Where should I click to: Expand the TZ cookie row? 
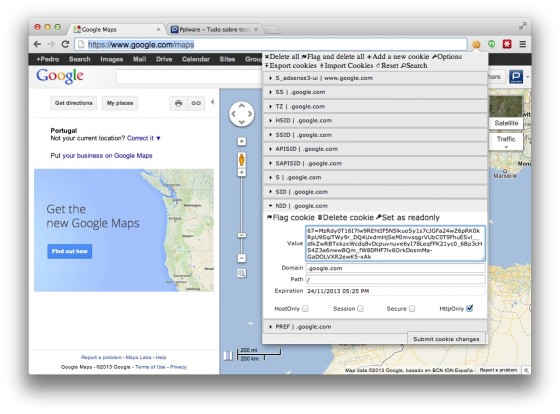(x=375, y=106)
